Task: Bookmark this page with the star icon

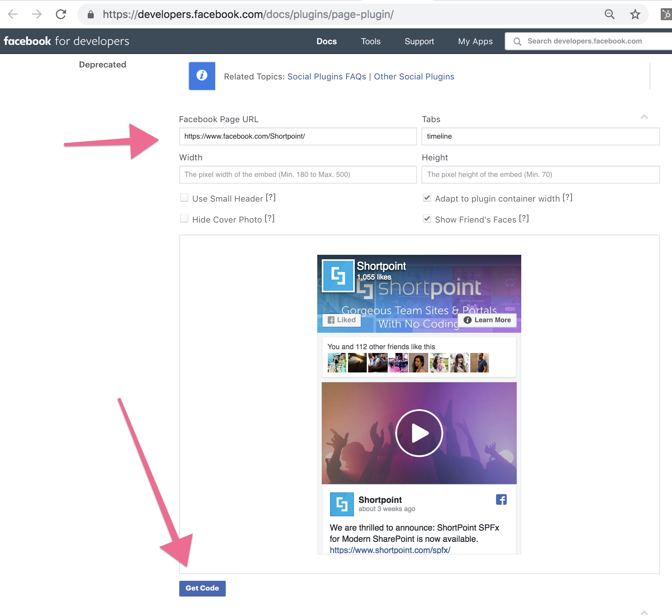Action: tap(635, 14)
